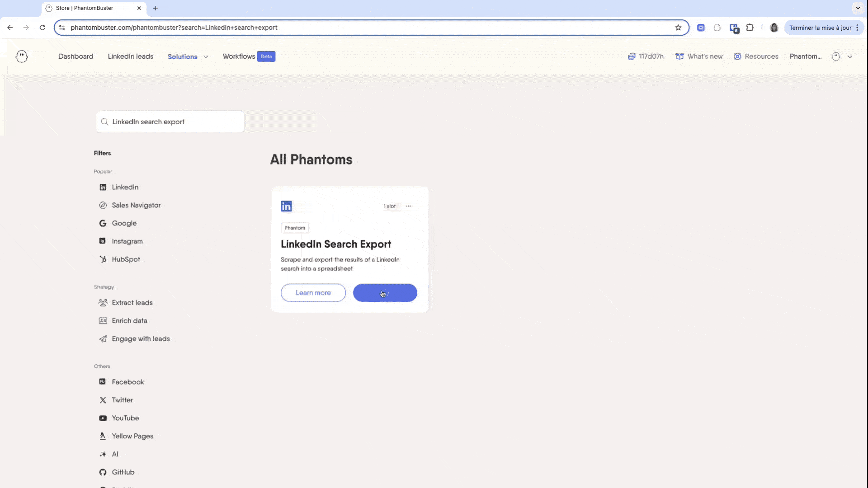Viewport: 868px width, 488px height.
Task: Open the blue square browser extension
Action: pos(701,28)
